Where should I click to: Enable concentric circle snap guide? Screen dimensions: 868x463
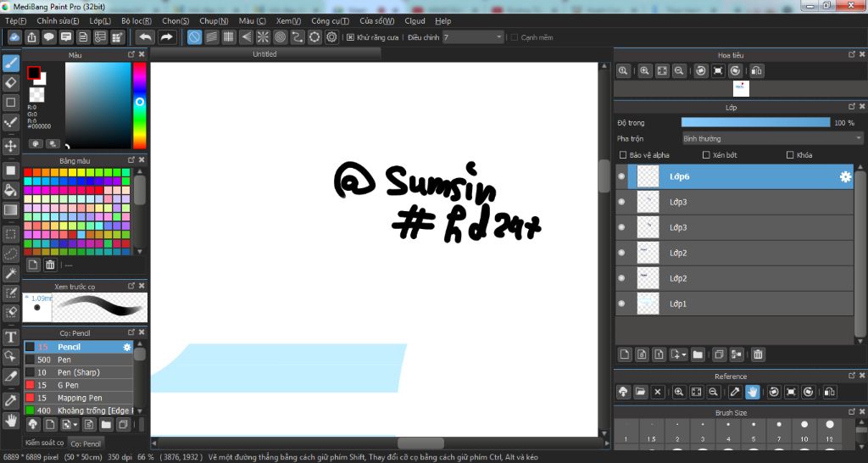pos(280,37)
